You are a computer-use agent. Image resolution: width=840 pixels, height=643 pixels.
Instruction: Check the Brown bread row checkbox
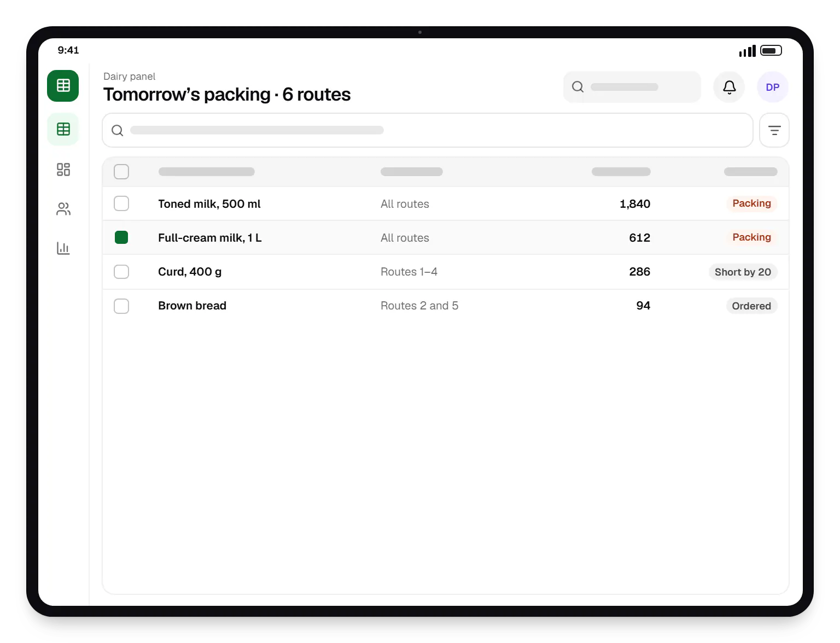[121, 306]
